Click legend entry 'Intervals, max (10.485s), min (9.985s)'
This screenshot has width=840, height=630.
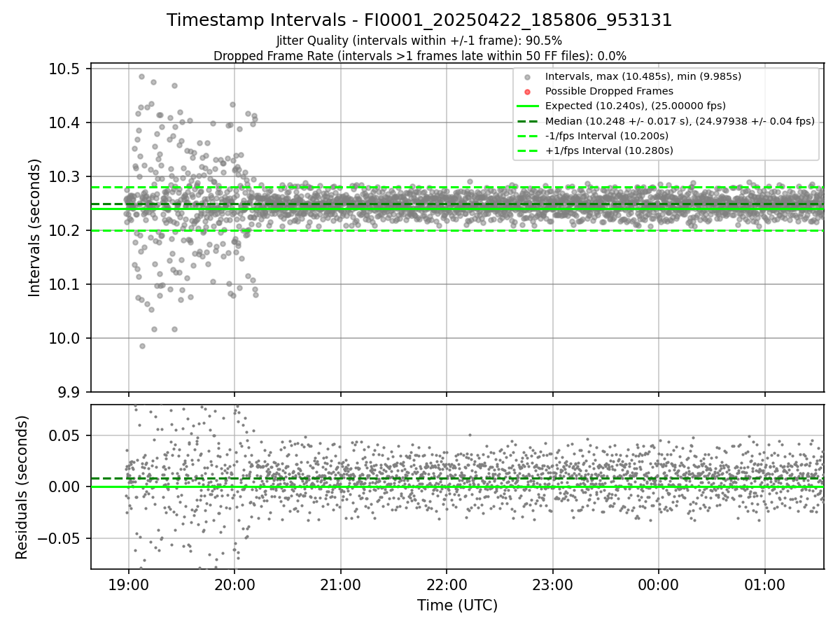pos(643,76)
